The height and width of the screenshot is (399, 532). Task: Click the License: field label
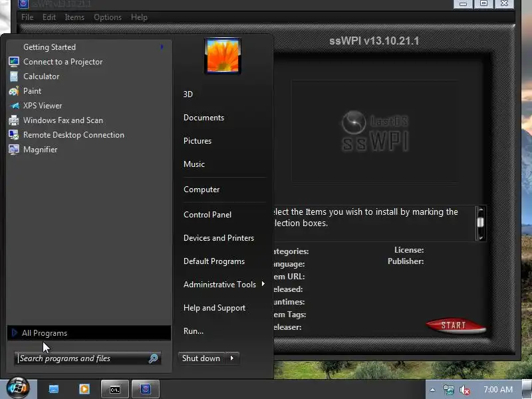(409, 250)
